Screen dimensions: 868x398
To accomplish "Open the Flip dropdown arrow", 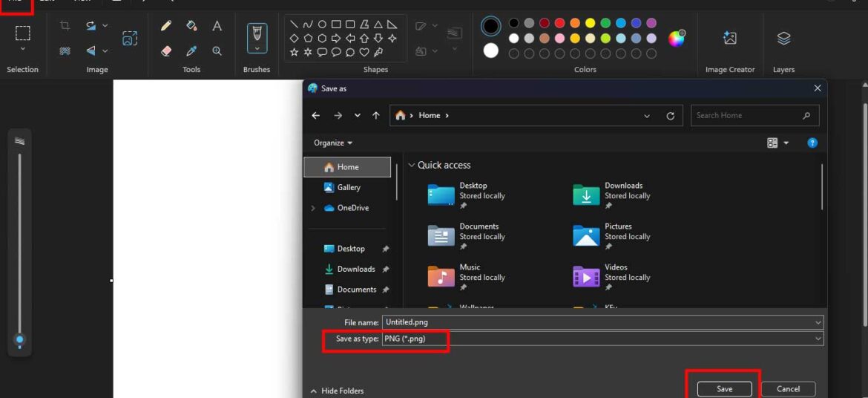I will [105, 51].
